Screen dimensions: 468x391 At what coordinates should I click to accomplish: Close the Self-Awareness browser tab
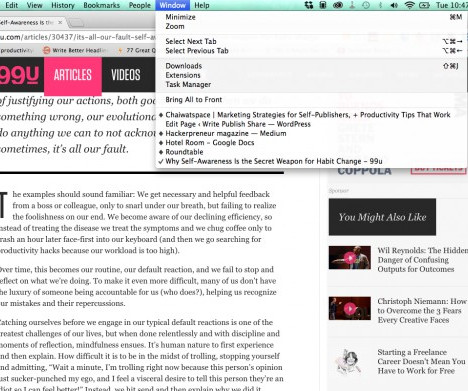pyautogui.click(x=60, y=22)
